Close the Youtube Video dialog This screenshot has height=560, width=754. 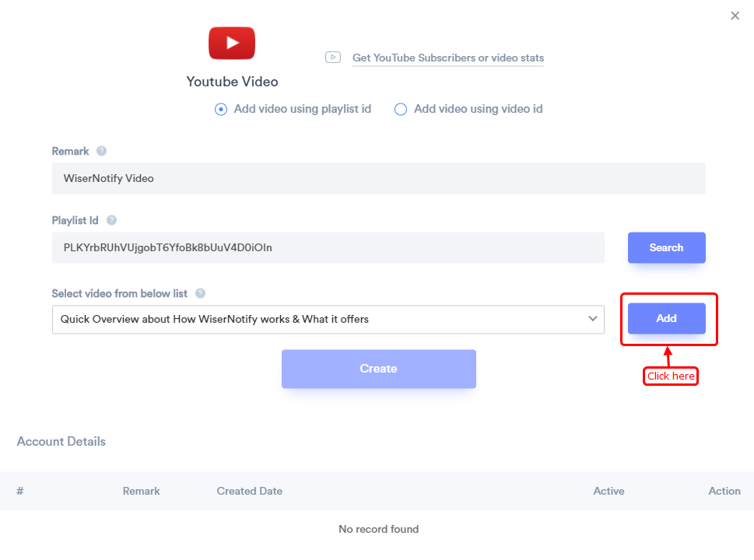[735, 16]
